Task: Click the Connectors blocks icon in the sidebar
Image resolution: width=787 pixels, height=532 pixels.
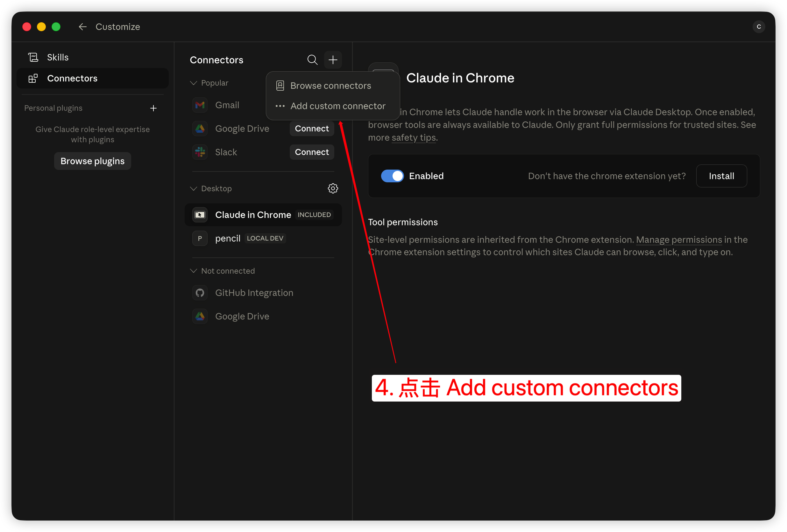Action: [33, 78]
